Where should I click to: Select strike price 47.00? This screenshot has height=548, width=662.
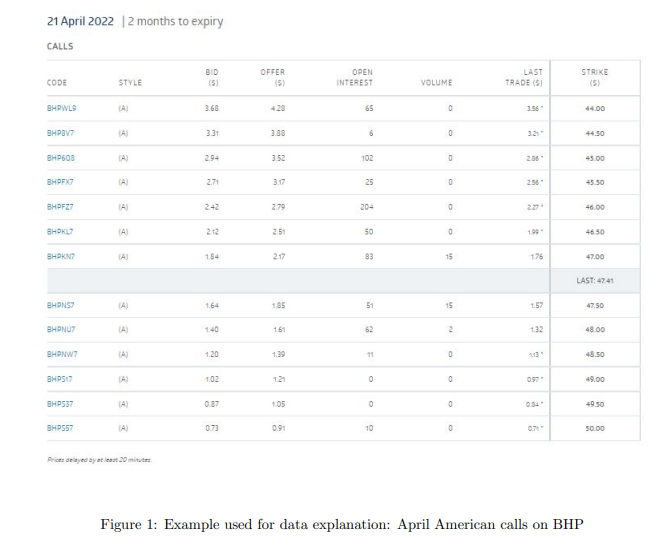595,257
